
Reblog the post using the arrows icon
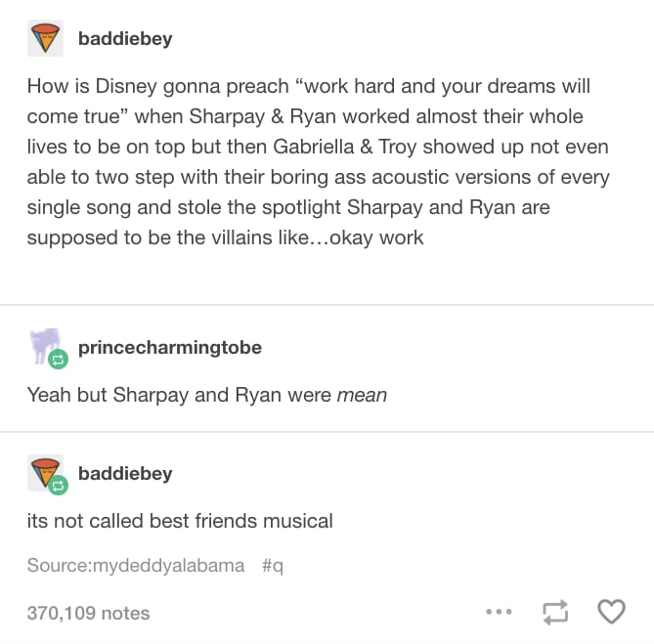pyautogui.click(x=555, y=612)
